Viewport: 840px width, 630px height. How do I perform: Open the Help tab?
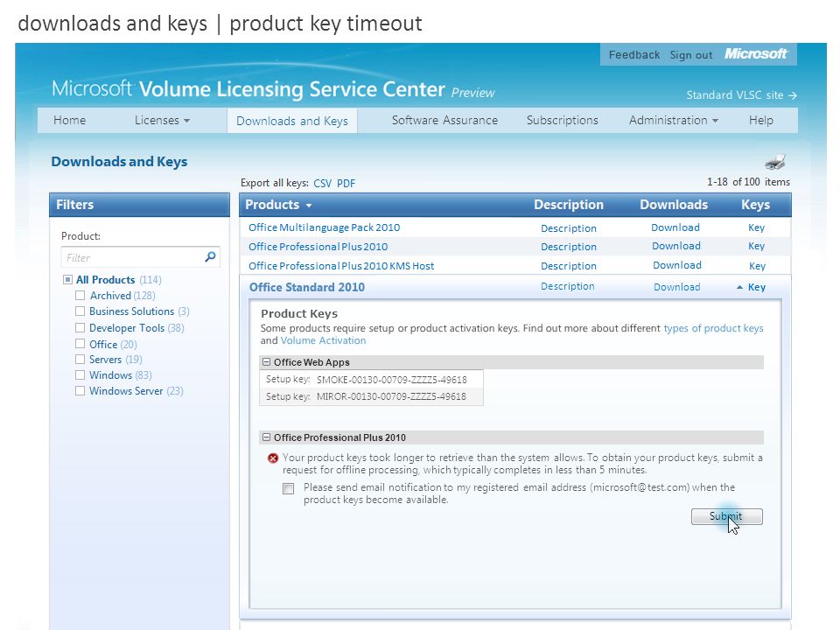point(760,120)
